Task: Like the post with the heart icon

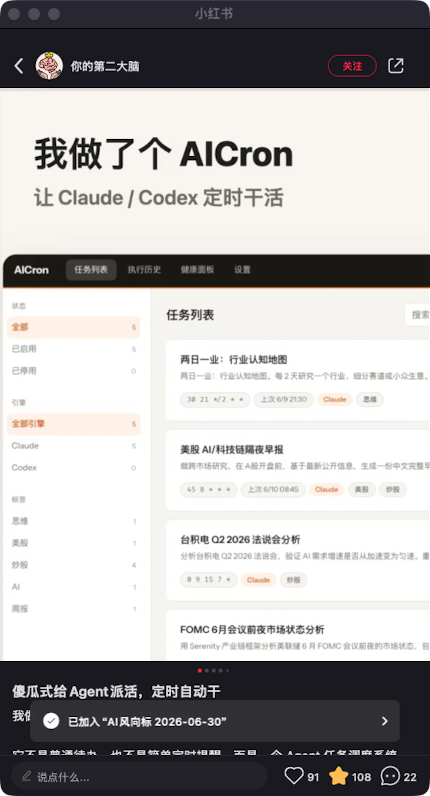Action: click(x=294, y=776)
